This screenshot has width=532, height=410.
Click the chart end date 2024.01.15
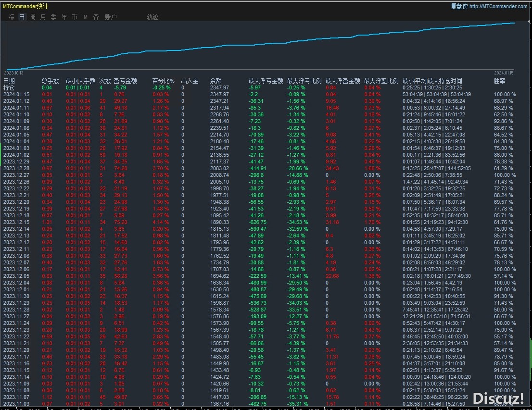click(x=504, y=73)
